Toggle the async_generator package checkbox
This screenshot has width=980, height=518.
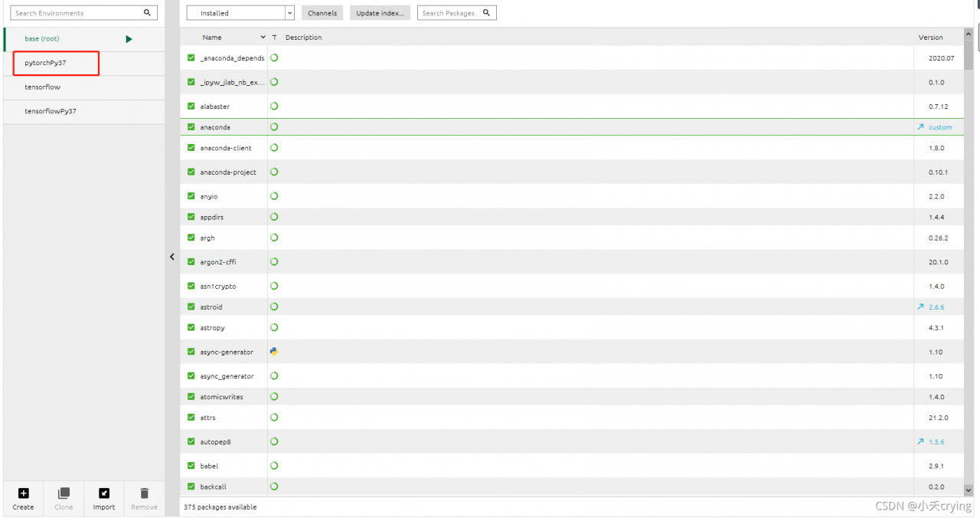[191, 375]
